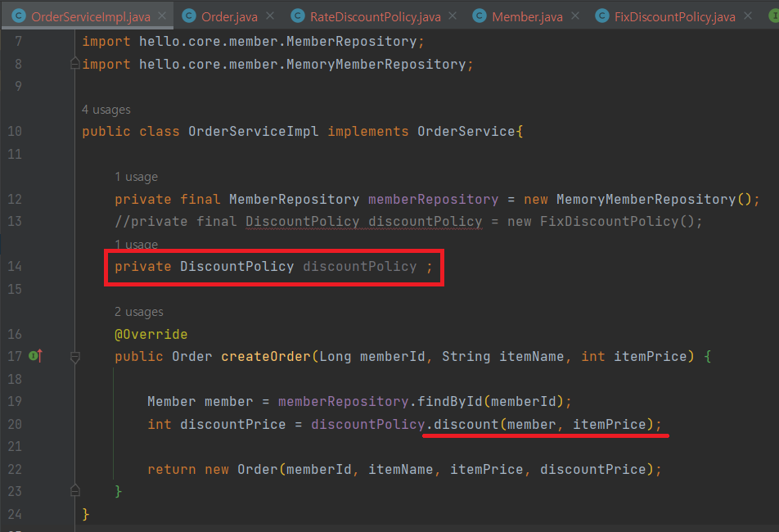Click the MemoryMemberRepository import on line 8
779x532 pixels.
coord(277,65)
